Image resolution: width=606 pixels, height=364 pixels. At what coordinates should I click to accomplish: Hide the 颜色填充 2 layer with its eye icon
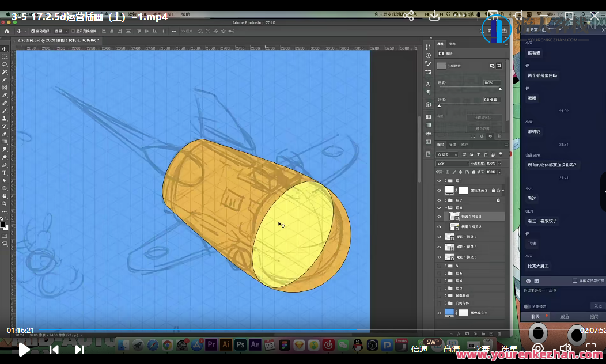[x=440, y=313]
